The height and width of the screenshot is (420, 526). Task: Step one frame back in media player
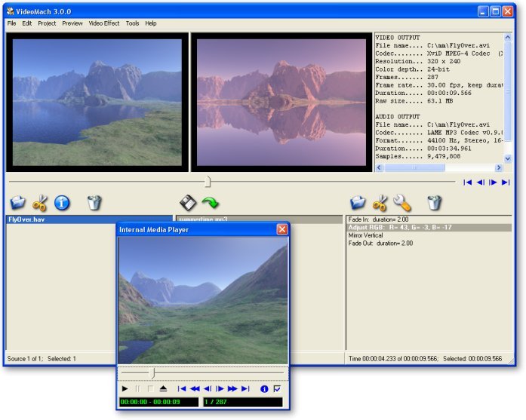(208, 388)
